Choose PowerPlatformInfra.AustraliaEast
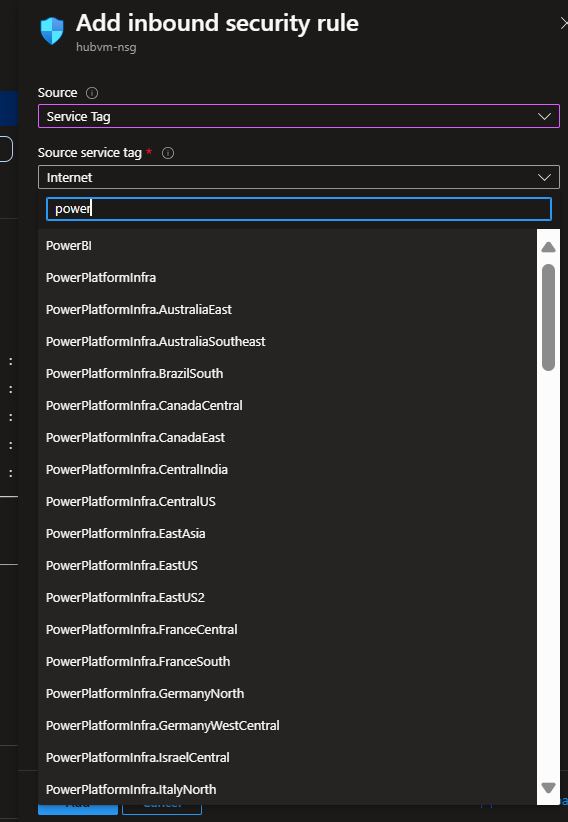The width and height of the screenshot is (568, 822). tap(287, 309)
